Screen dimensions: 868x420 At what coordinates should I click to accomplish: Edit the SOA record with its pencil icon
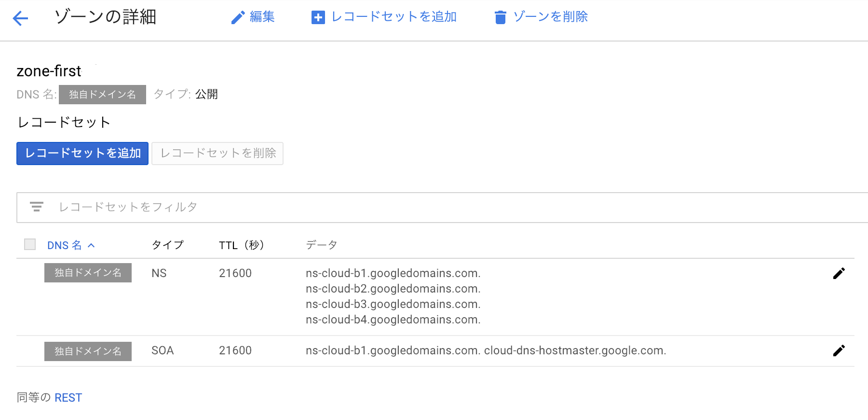point(839,350)
